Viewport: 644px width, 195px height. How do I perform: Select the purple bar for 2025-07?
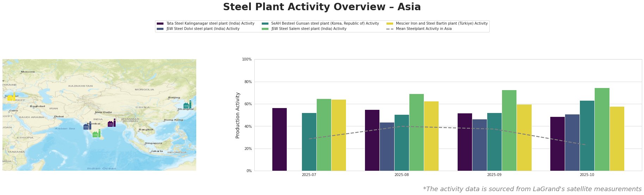[279, 139]
